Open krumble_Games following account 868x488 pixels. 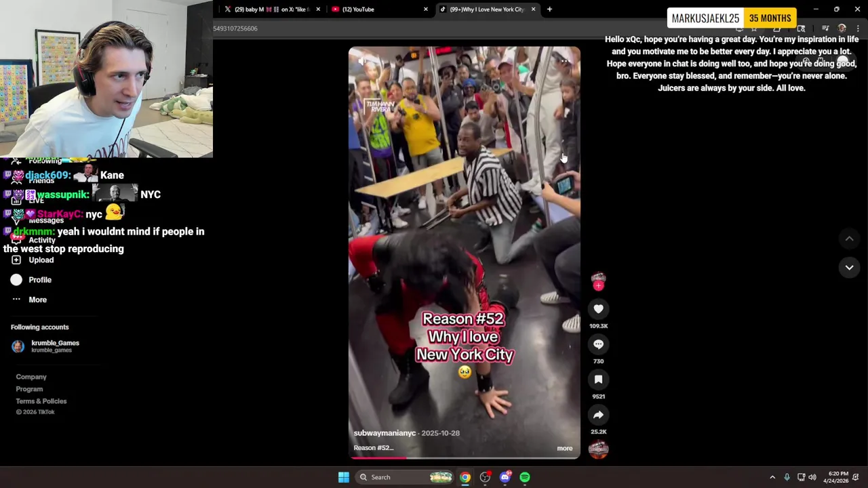click(55, 346)
